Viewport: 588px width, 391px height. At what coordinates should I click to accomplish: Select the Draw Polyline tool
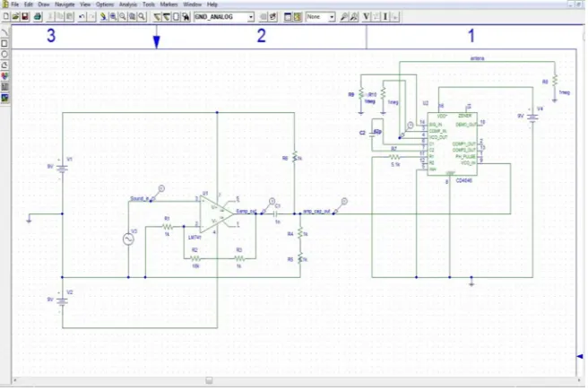(x=4, y=65)
